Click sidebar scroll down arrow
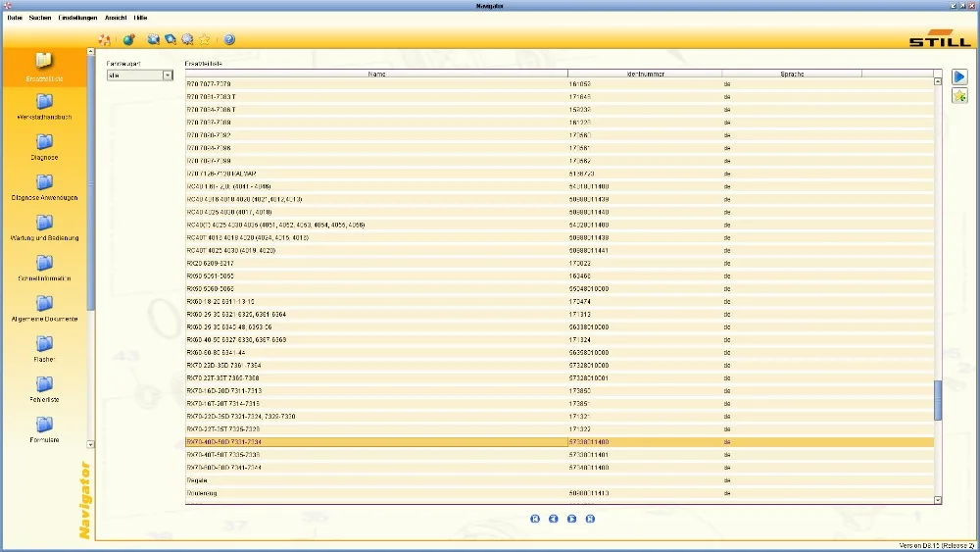The width and height of the screenshot is (980, 552). point(90,444)
